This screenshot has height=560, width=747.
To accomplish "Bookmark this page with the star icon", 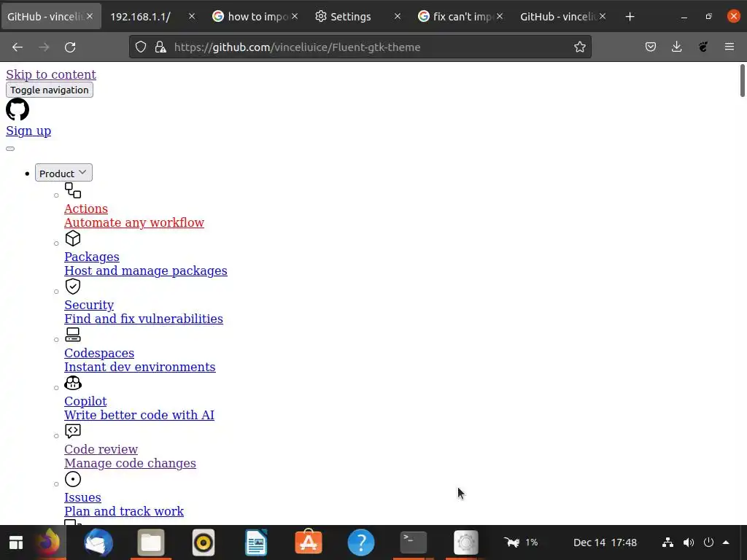I will (x=579, y=47).
